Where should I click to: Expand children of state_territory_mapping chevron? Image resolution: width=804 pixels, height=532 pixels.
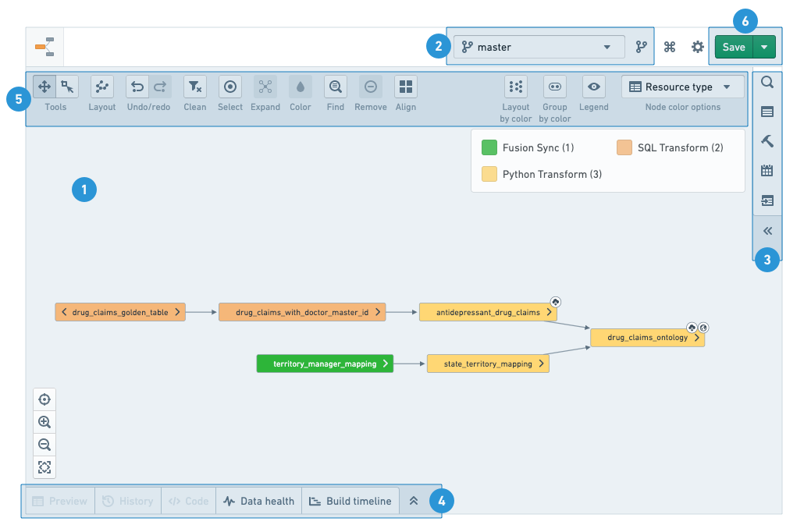click(542, 364)
